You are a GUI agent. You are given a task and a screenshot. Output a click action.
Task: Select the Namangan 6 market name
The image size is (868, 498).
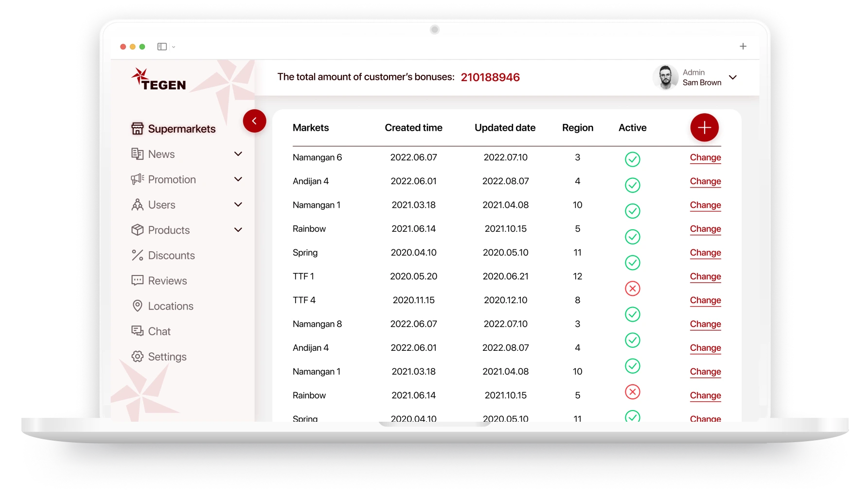(x=317, y=157)
